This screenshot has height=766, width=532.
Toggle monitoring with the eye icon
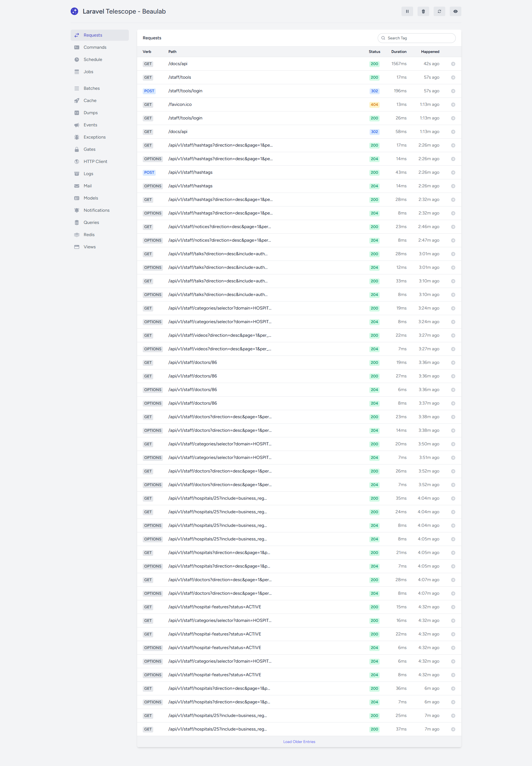tap(455, 11)
